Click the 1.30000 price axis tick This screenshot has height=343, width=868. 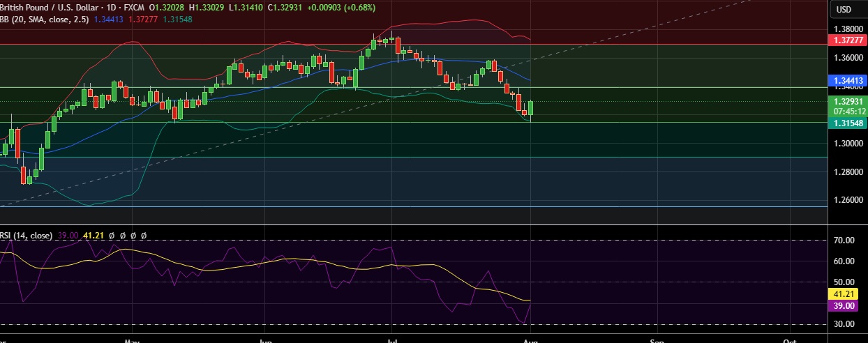pyautogui.click(x=850, y=143)
